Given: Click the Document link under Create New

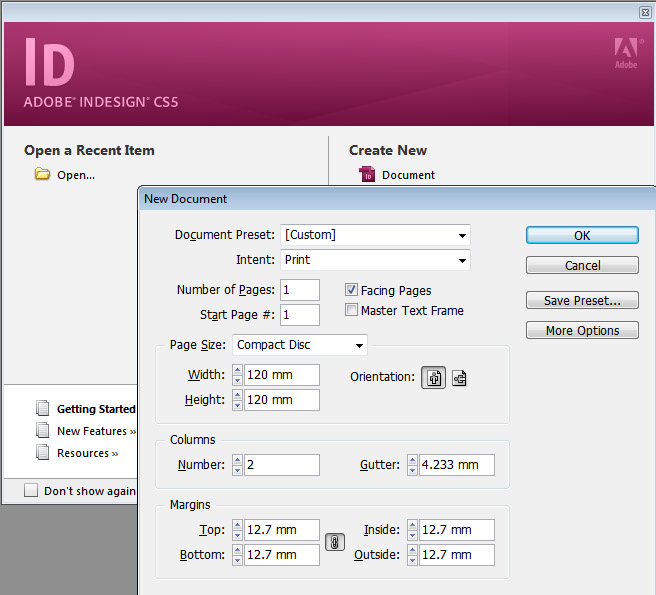Looking at the screenshot, I should coord(408,175).
